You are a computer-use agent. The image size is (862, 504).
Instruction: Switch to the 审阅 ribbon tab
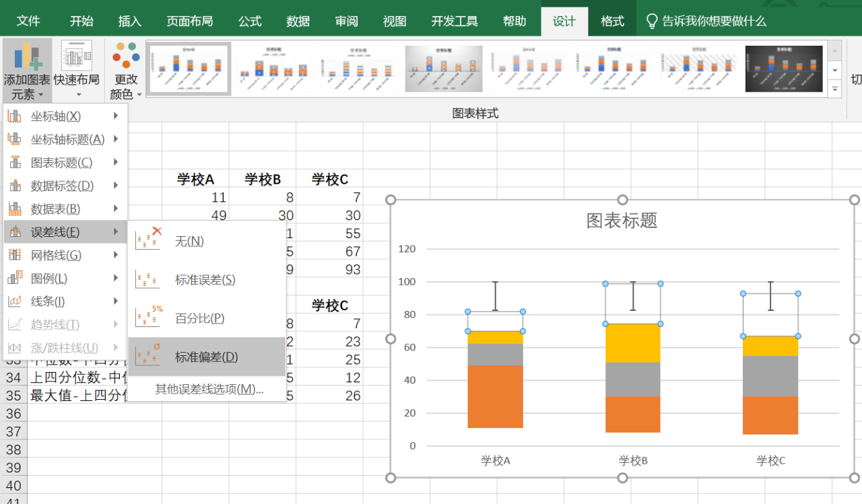pos(347,21)
